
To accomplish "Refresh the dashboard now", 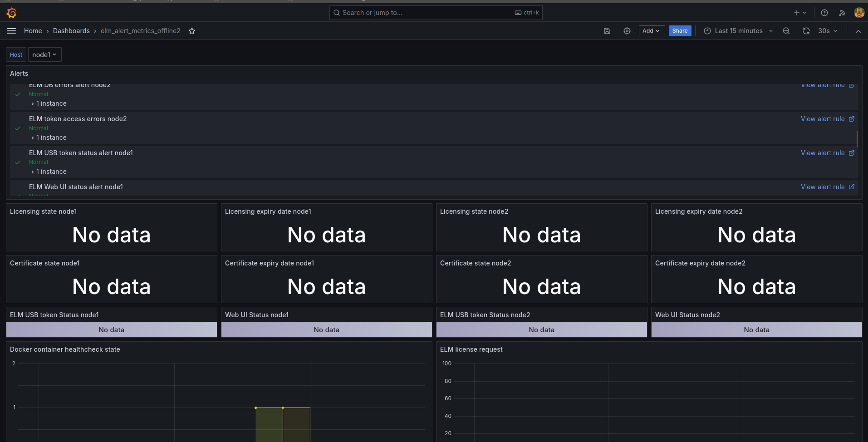I will 806,31.
